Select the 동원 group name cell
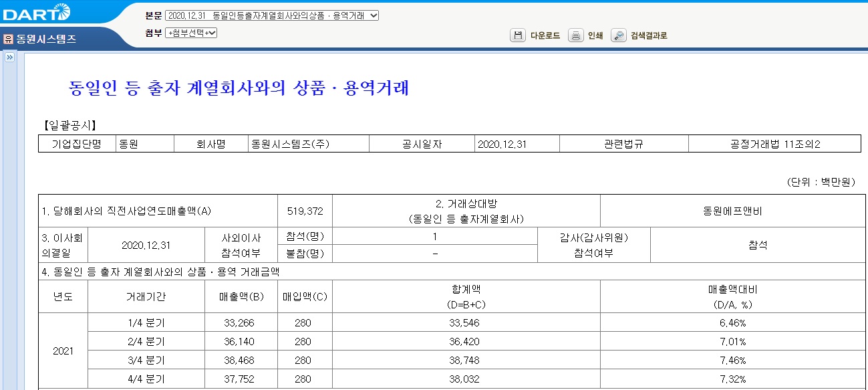 [x=144, y=144]
